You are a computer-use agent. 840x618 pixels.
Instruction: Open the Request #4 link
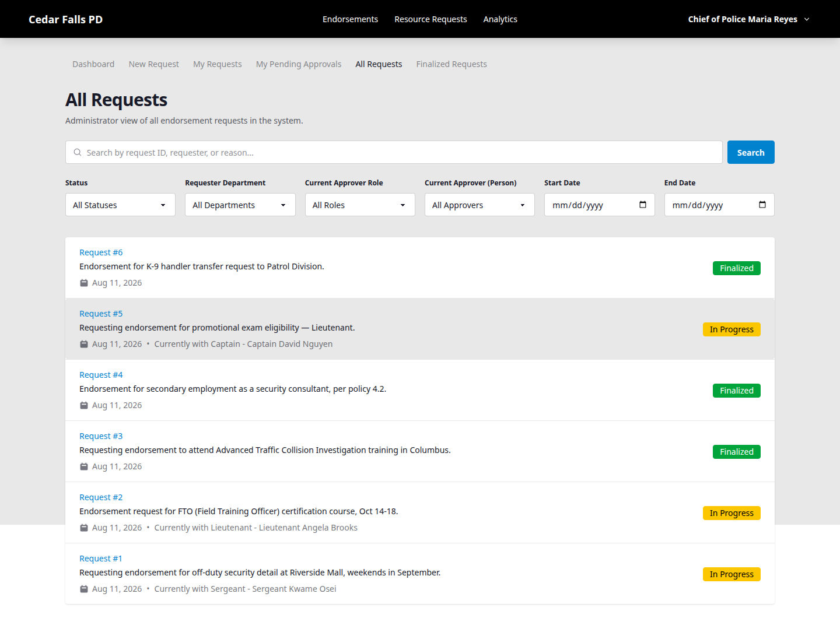coord(101,375)
